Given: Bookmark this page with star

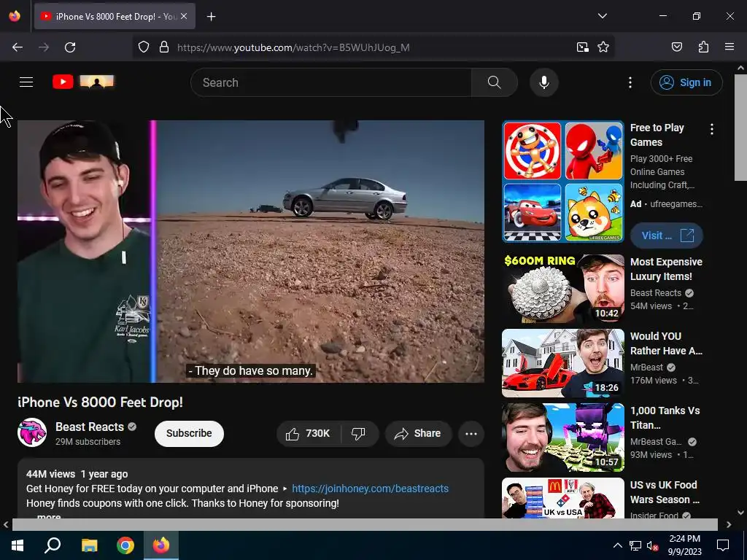Looking at the screenshot, I should 603,47.
